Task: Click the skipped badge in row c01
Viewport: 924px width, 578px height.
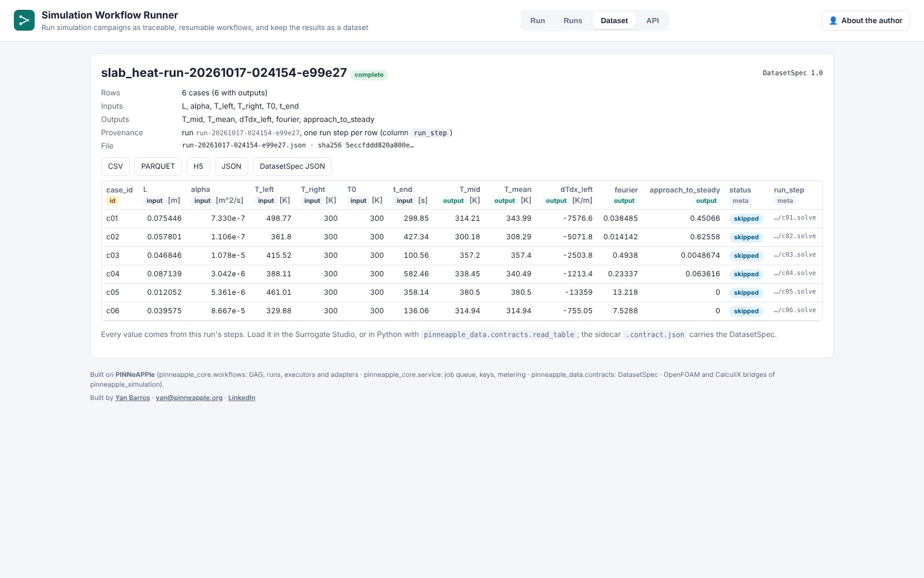Action: pyautogui.click(x=746, y=218)
